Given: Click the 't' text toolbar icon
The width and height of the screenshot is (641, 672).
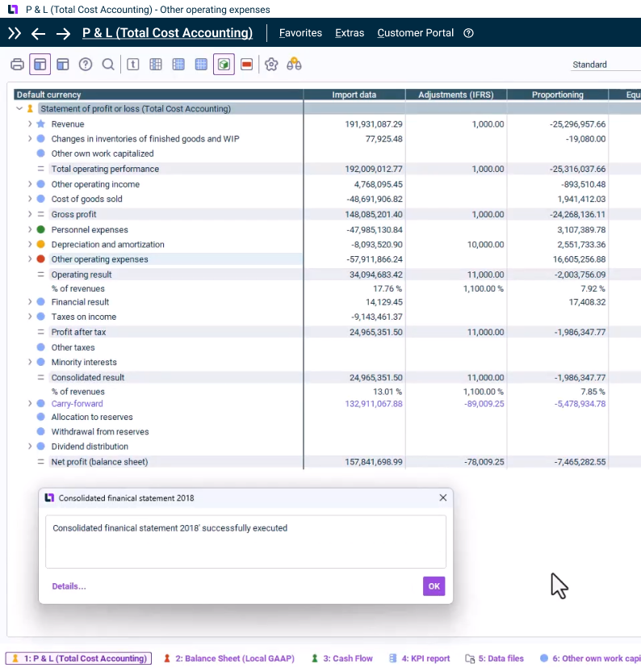Looking at the screenshot, I should pyautogui.click(x=133, y=65).
